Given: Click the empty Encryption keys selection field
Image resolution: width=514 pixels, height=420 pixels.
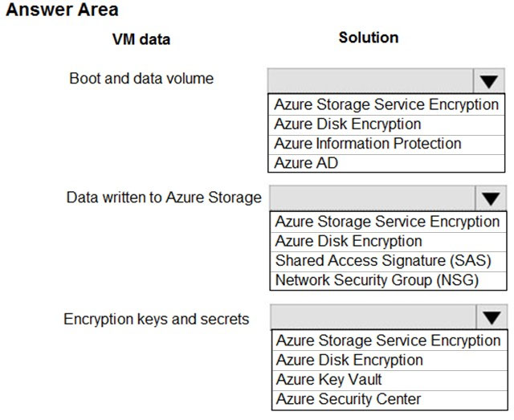Looking at the screenshot, I should 373,317.
